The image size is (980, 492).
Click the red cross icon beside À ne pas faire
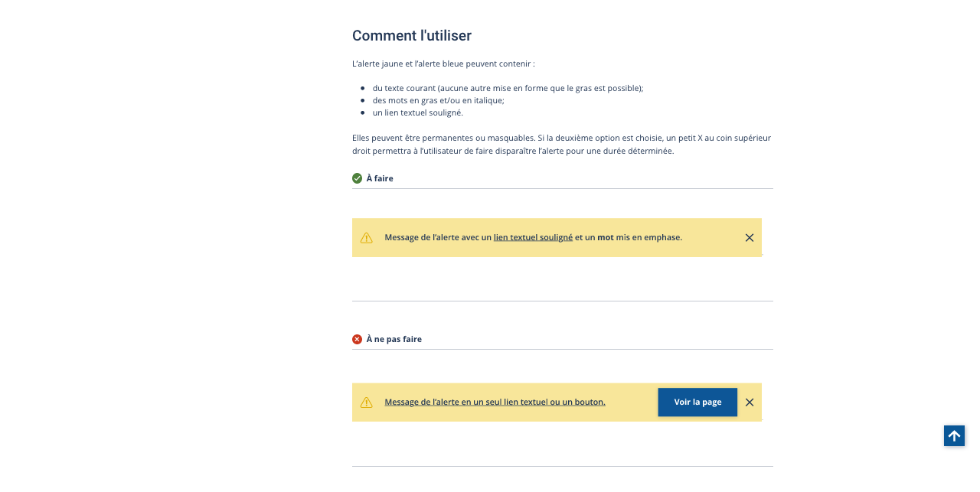357,339
